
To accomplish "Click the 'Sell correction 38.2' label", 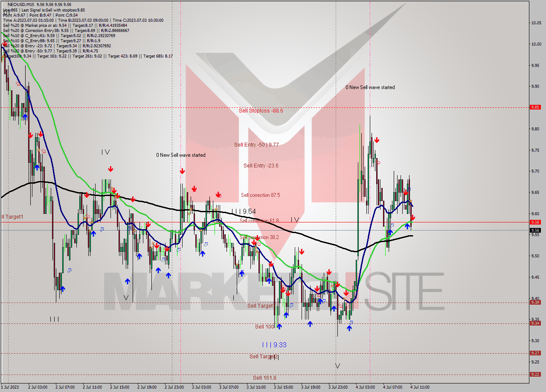I will pyautogui.click(x=259, y=237).
